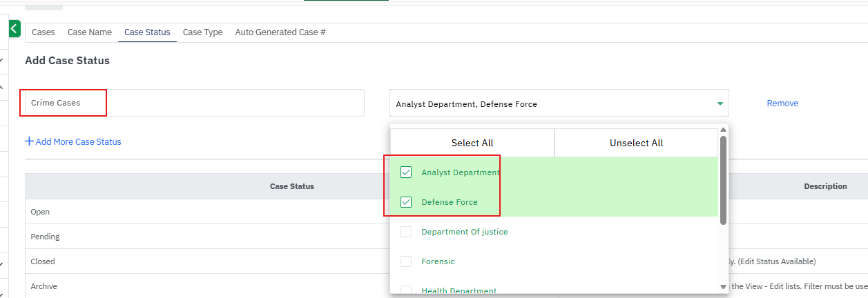The width and height of the screenshot is (868, 298).
Task: Switch to the Cases tab
Action: (x=44, y=32)
